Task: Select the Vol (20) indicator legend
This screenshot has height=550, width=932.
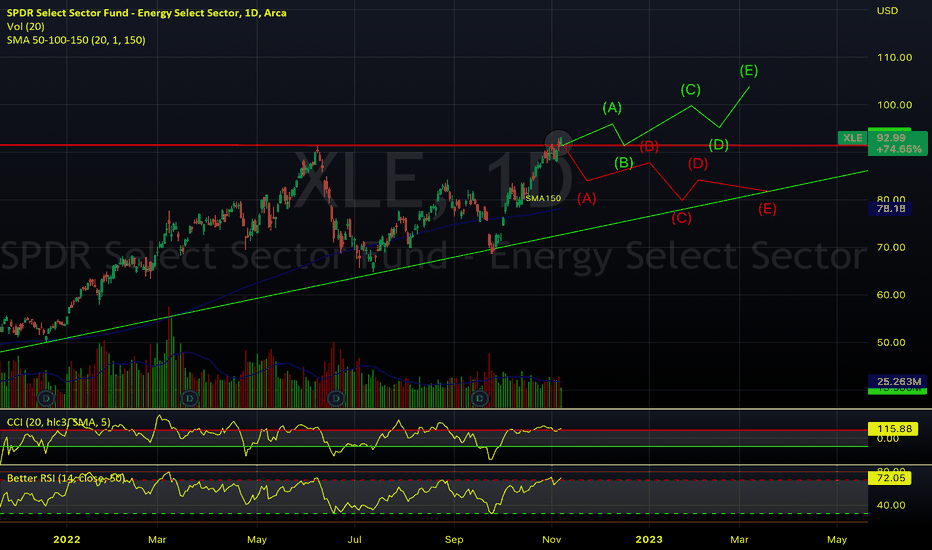Action: tap(26, 26)
